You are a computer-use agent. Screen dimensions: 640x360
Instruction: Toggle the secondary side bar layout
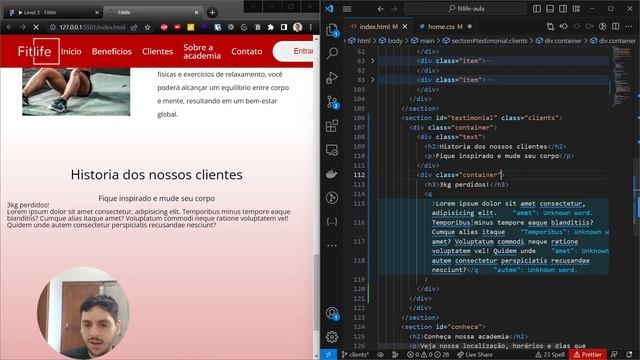click(563, 9)
